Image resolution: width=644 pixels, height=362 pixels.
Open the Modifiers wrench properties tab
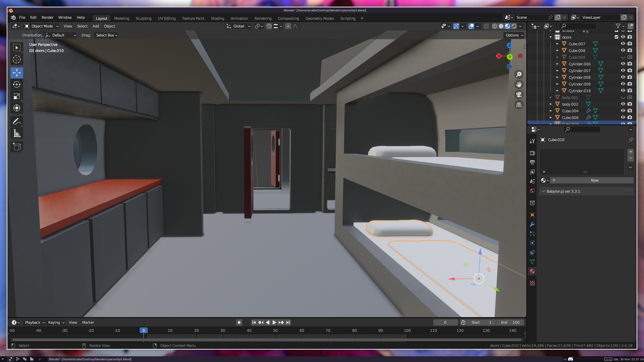(x=532, y=224)
